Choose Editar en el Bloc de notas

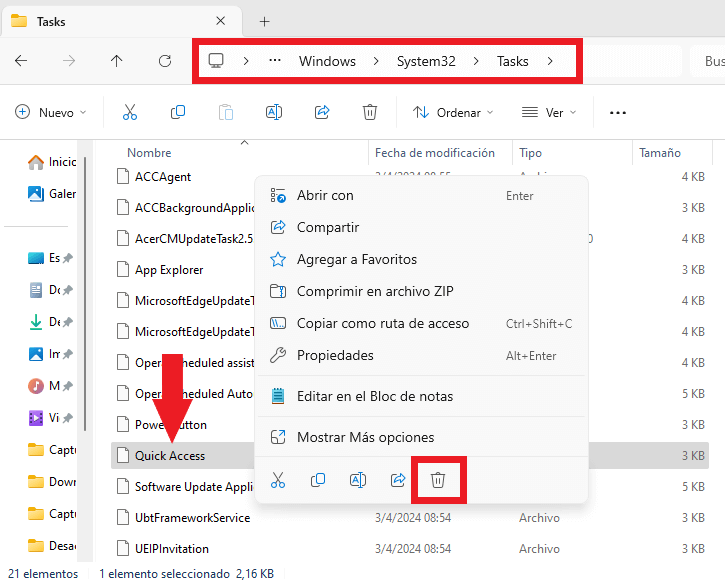[421, 396]
